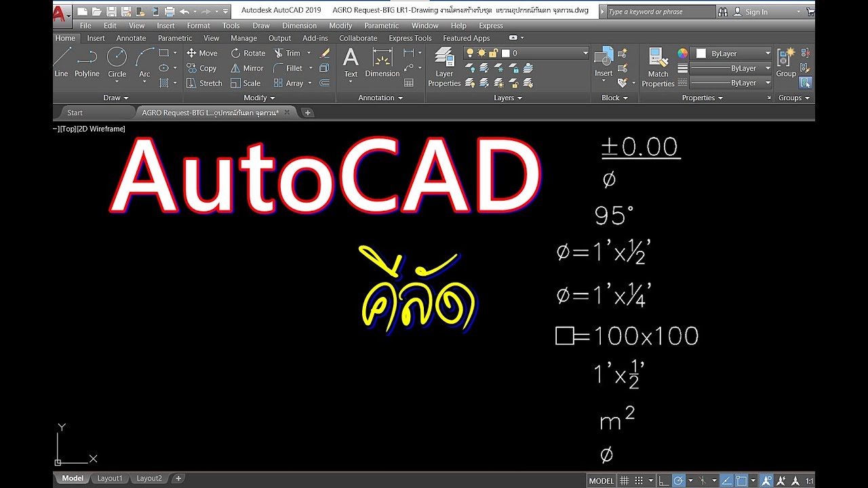Toggle snap mode in status bar

(x=638, y=481)
